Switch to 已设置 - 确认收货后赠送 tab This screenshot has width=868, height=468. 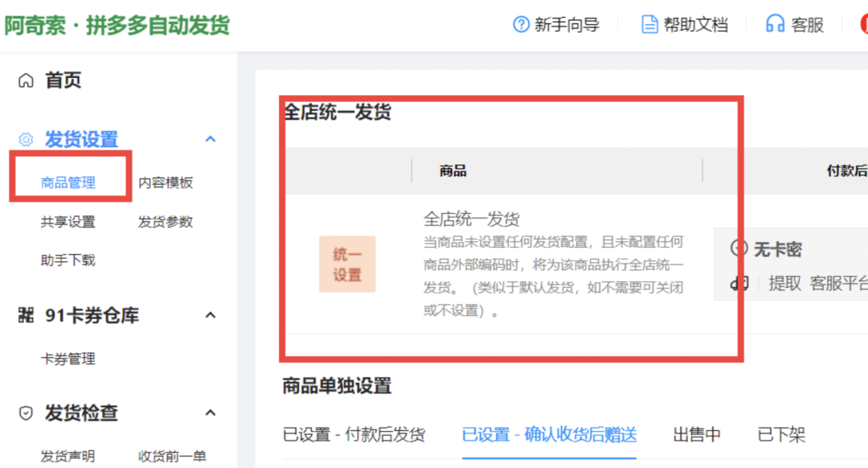[549, 434]
